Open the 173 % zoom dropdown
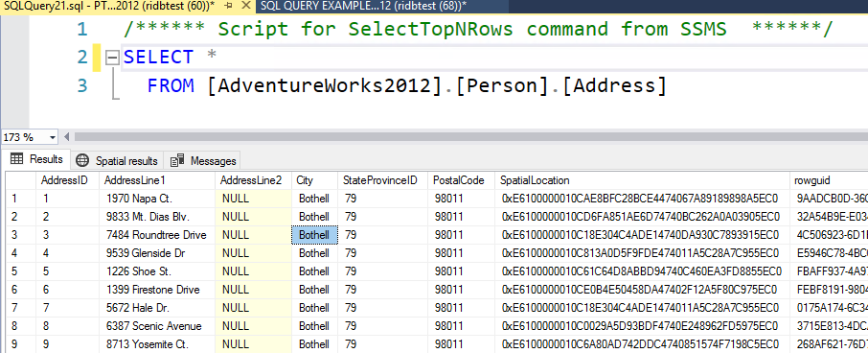 pyautogui.click(x=53, y=137)
